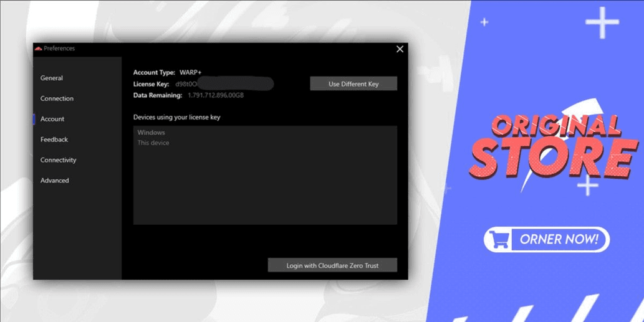644x322 pixels.
Task: Click the ORNER NOW! banner button
Action: [x=547, y=239]
